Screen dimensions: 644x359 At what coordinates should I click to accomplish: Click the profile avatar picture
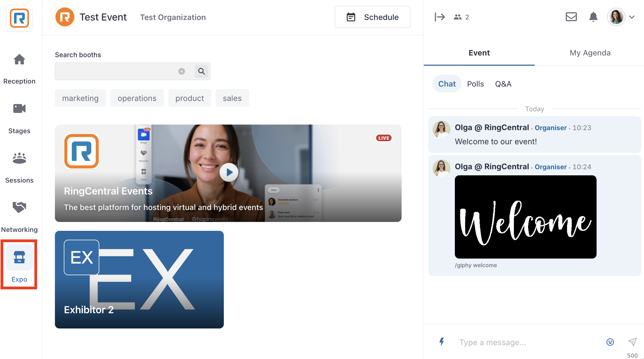click(x=616, y=17)
